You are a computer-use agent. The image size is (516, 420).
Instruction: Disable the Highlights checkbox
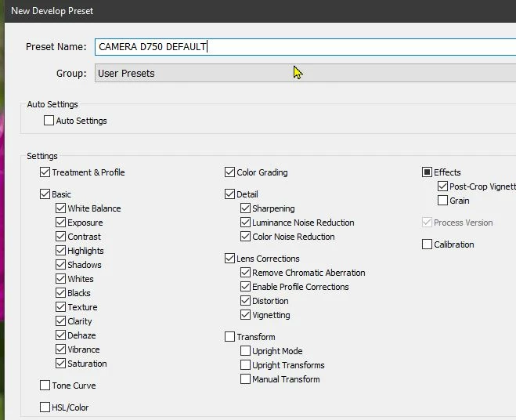pyautogui.click(x=60, y=251)
